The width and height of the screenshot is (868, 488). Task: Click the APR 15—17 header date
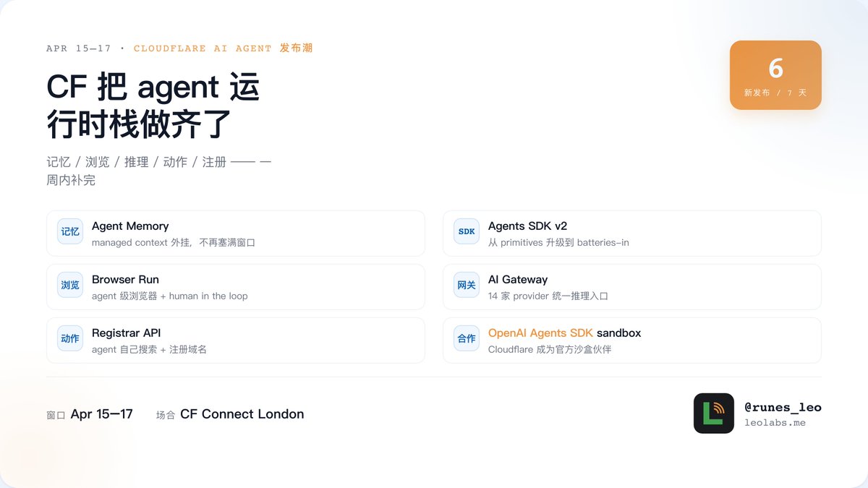(x=79, y=48)
